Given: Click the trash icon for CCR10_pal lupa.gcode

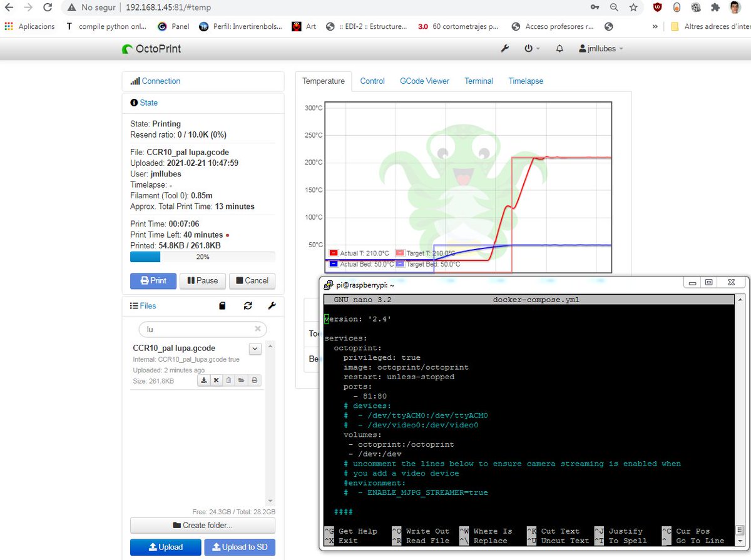Looking at the screenshot, I should pyautogui.click(x=229, y=380).
